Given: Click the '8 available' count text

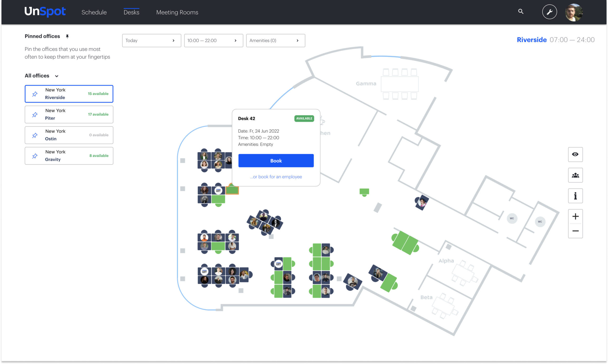Looking at the screenshot, I should 99,156.
